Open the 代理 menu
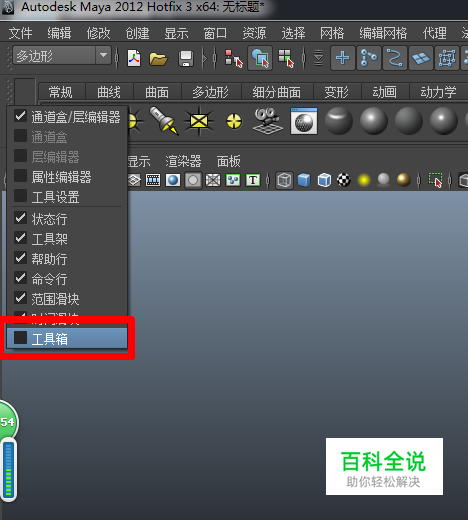The width and height of the screenshot is (468, 520). [435, 33]
